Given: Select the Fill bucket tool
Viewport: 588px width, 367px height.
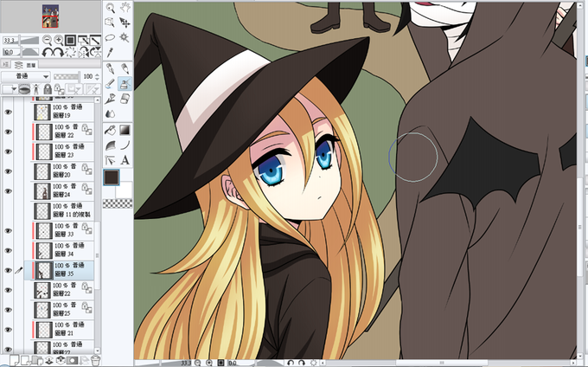Looking at the screenshot, I should [x=111, y=130].
